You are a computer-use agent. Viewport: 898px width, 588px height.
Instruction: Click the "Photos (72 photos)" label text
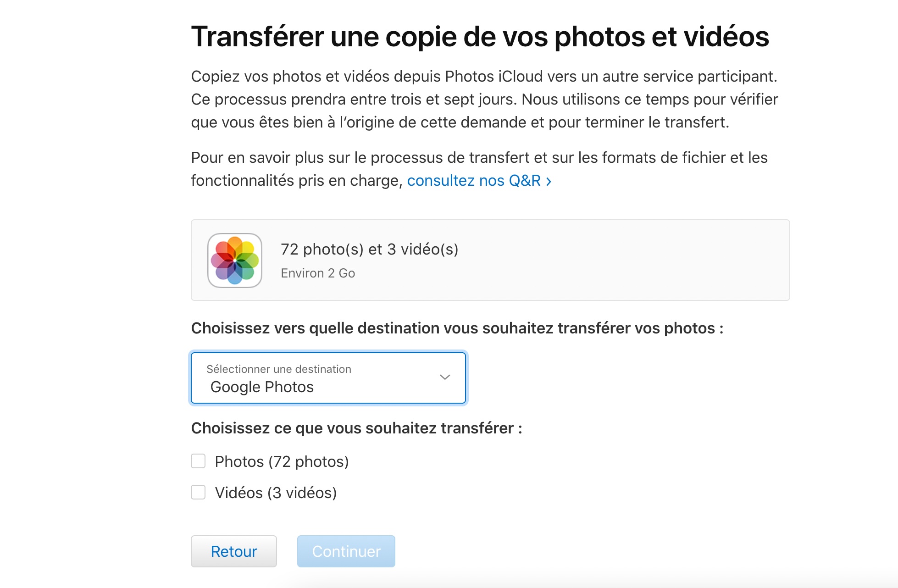pyautogui.click(x=282, y=461)
